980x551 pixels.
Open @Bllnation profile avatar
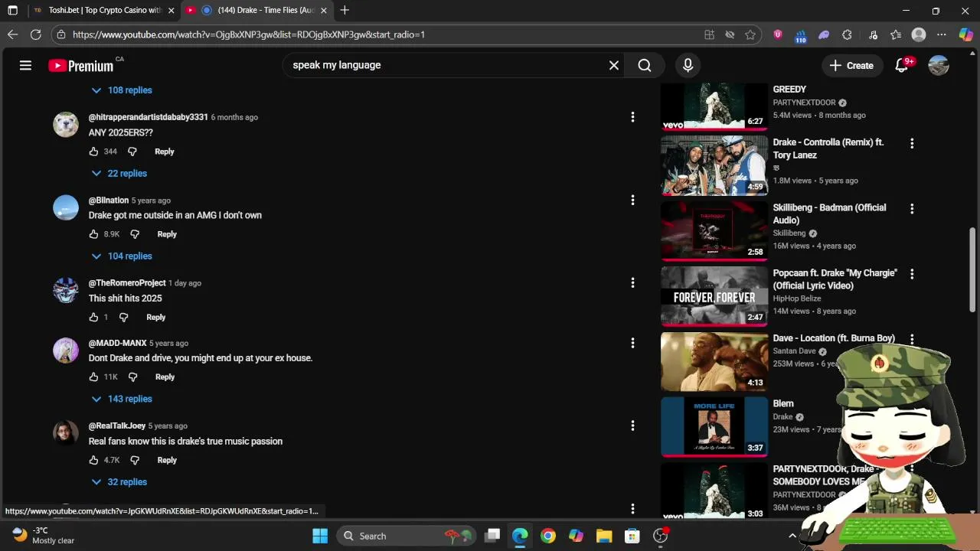[x=66, y=207]
